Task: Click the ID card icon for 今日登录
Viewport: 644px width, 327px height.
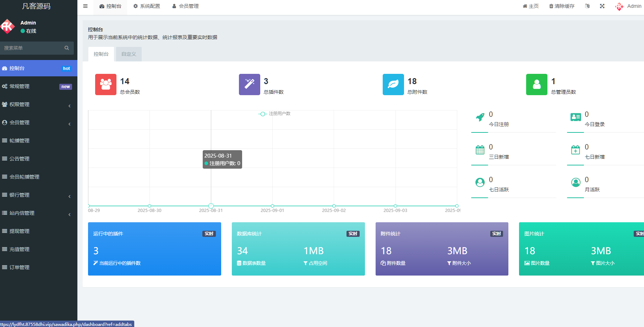Action: click(x=575, y=117)
